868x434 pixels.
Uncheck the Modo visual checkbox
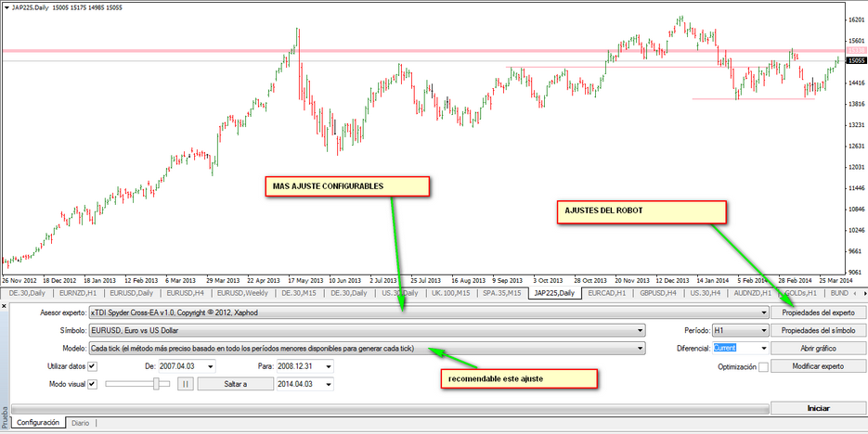[x=92, y=384]
